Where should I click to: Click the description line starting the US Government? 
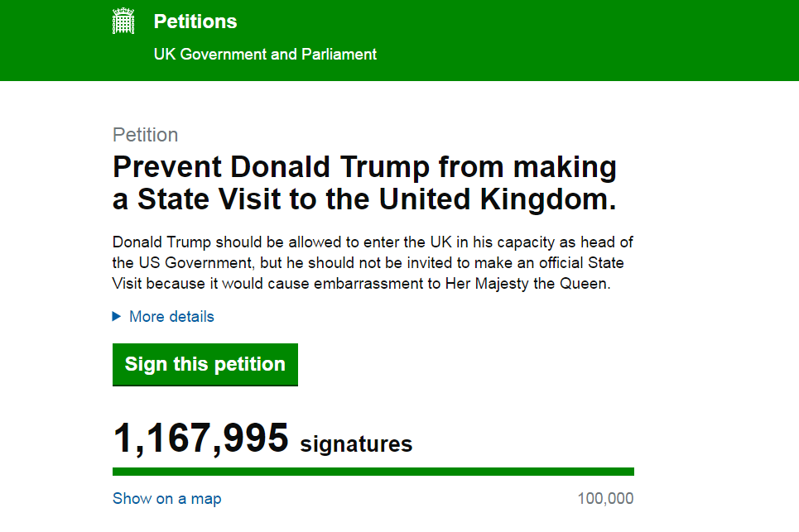click(x=368, y=263)
